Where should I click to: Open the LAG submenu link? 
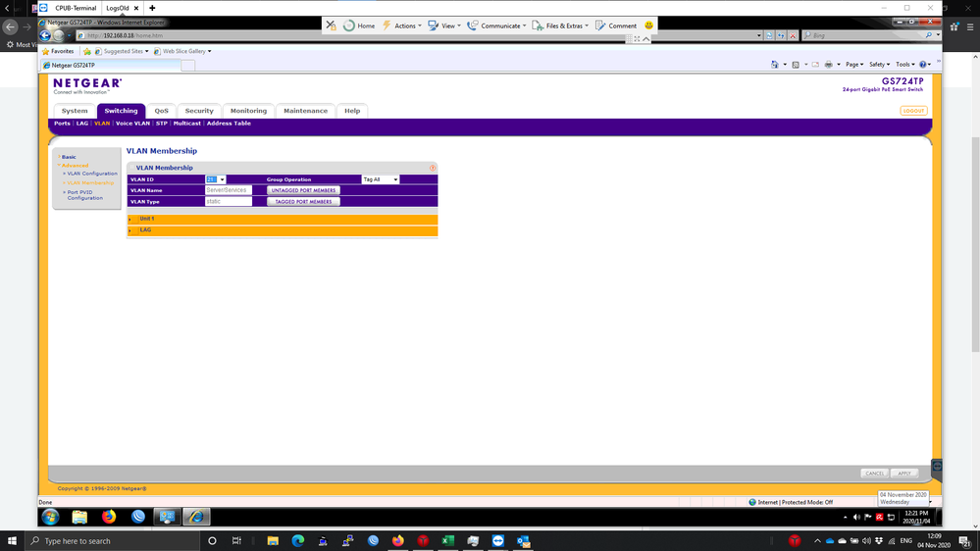coord(81,124)
